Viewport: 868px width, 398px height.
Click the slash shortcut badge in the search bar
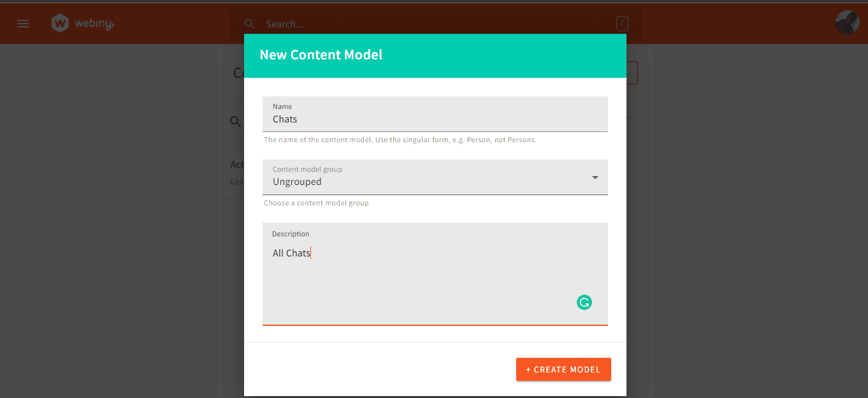(x=621, y=23)
